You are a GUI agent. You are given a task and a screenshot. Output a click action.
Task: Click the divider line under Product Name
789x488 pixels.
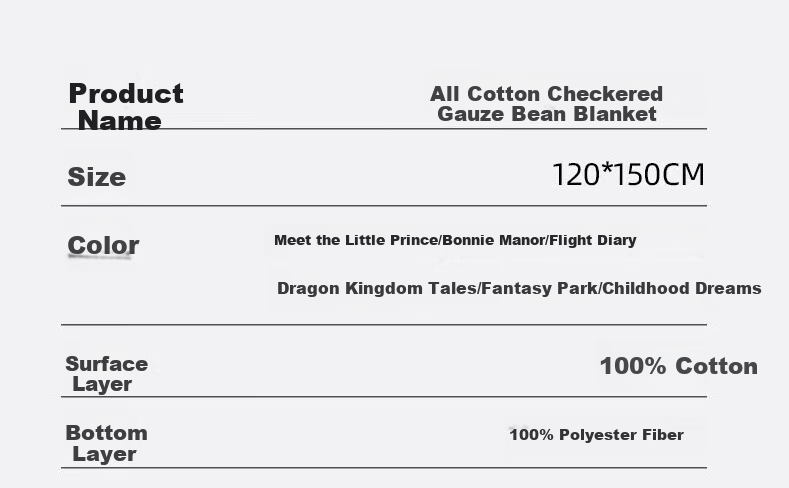coord(384,129)
